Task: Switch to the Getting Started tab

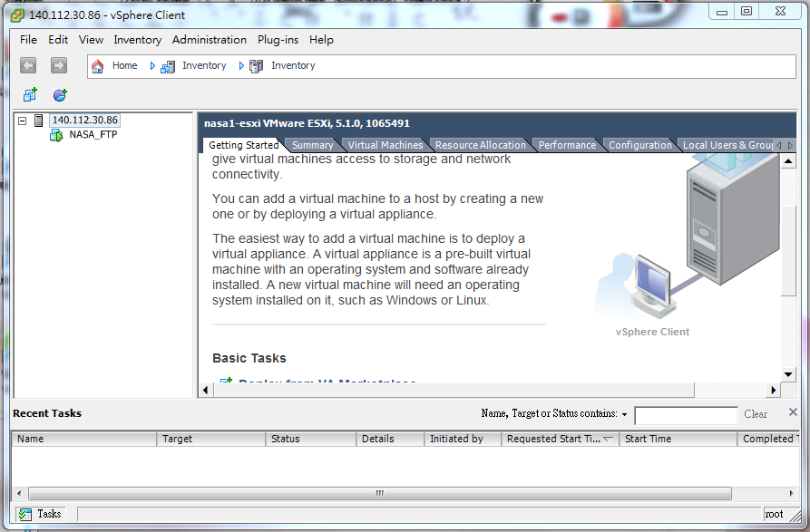Action: click(x=243, y=145)
